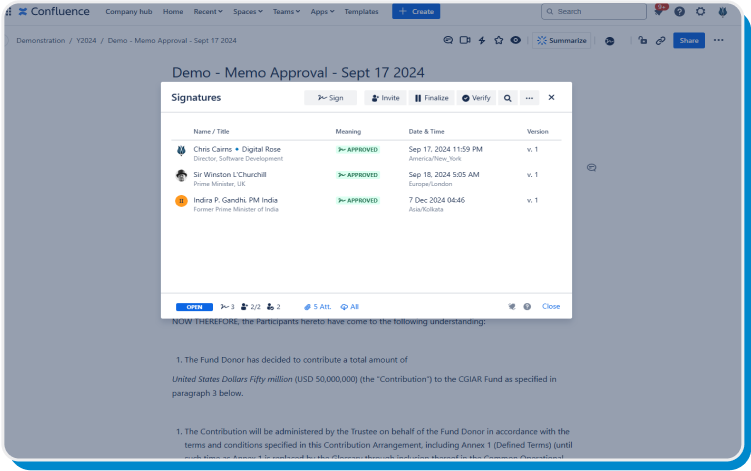751x471 pixels.
Task: Click the signatures count icon showing 3
Action: (228, 307)
